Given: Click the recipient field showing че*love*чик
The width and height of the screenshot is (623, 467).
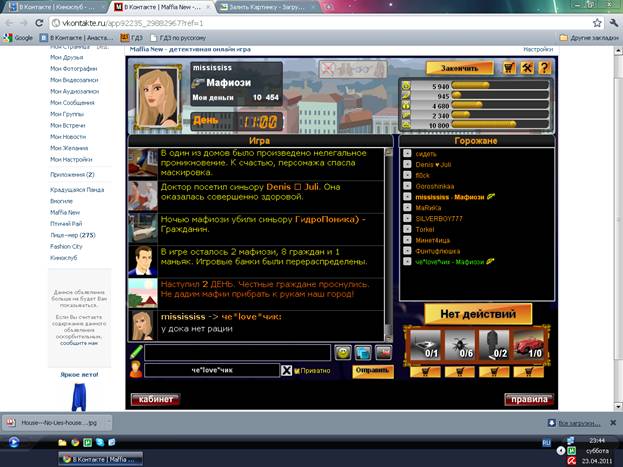Looking at the screenshot, I should tap(212, 370).
